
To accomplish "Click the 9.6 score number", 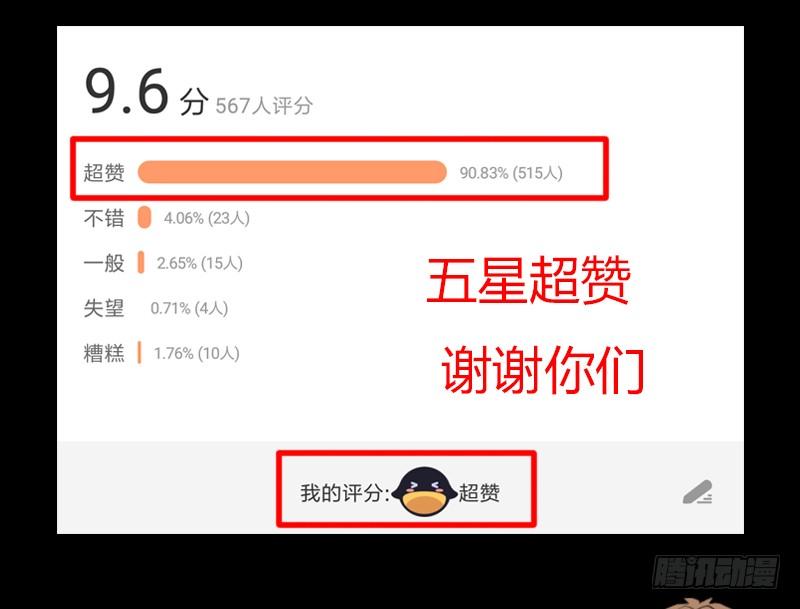I will 127,92.
